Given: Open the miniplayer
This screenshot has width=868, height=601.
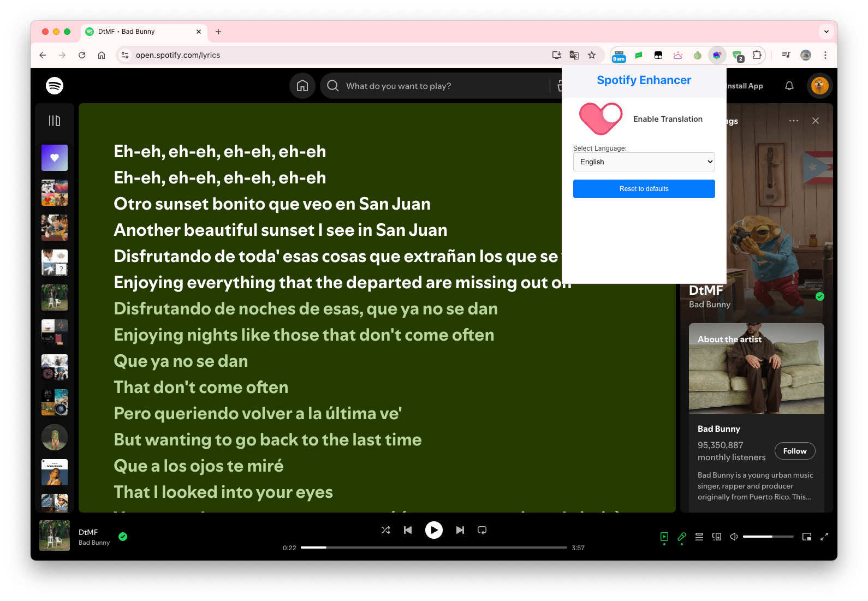Looking at the screenshot, I should 807,537.
